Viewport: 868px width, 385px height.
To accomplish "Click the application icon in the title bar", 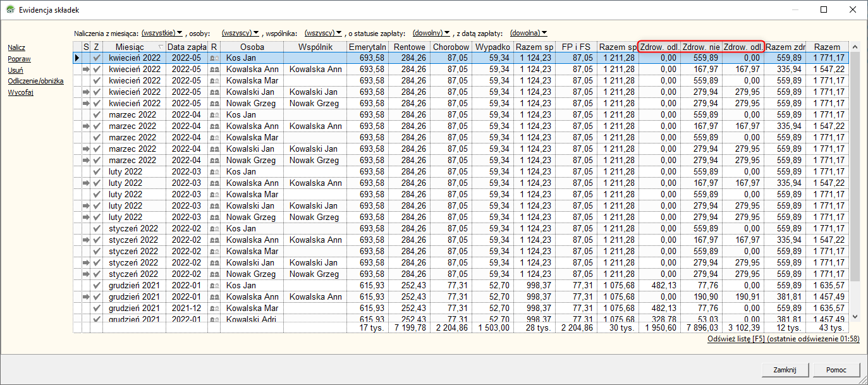I will (x=9, y=10).
